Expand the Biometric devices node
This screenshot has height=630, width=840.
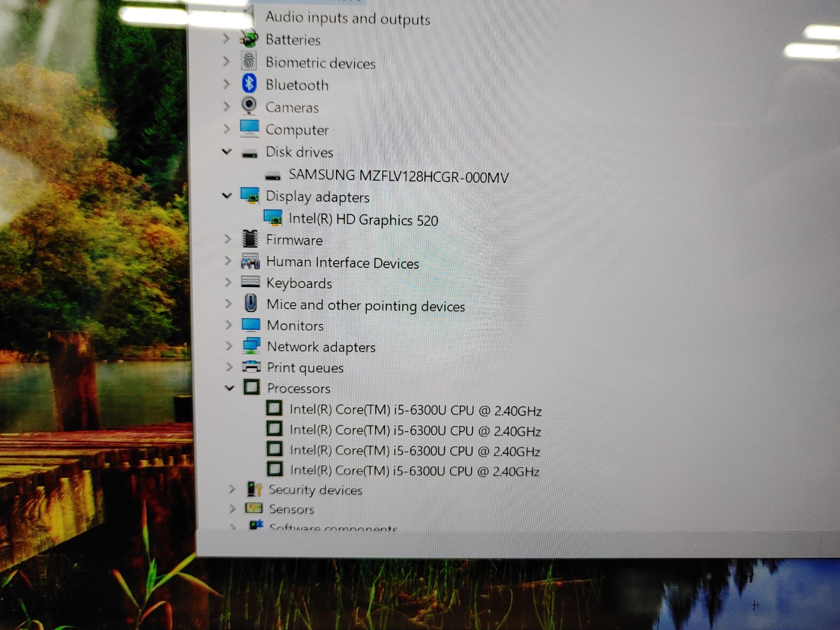click(226, 61)
